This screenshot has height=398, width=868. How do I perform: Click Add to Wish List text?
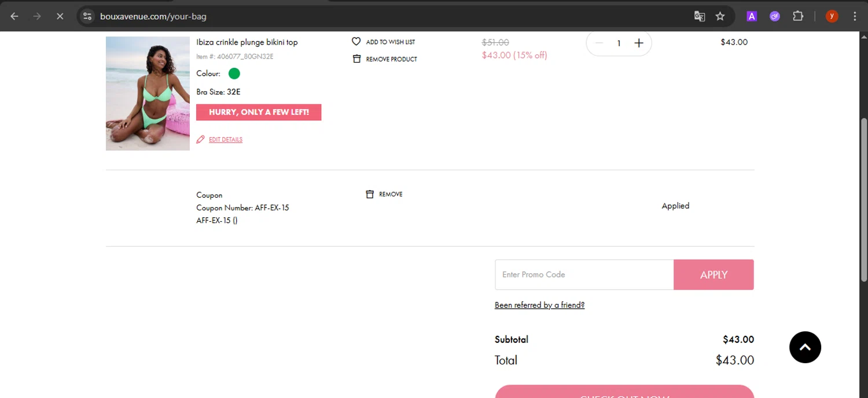click(x=391, y=42)
